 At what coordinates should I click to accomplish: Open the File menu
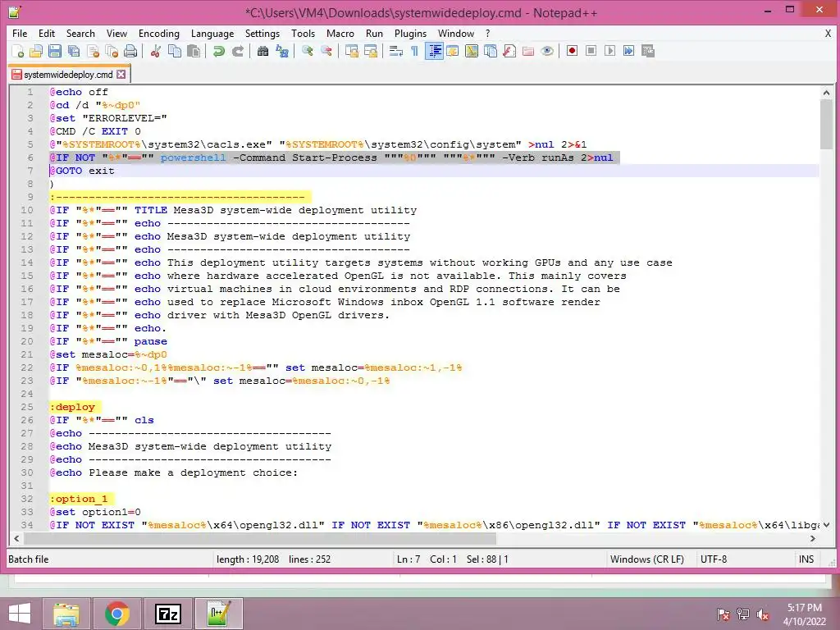pos(20,33)
